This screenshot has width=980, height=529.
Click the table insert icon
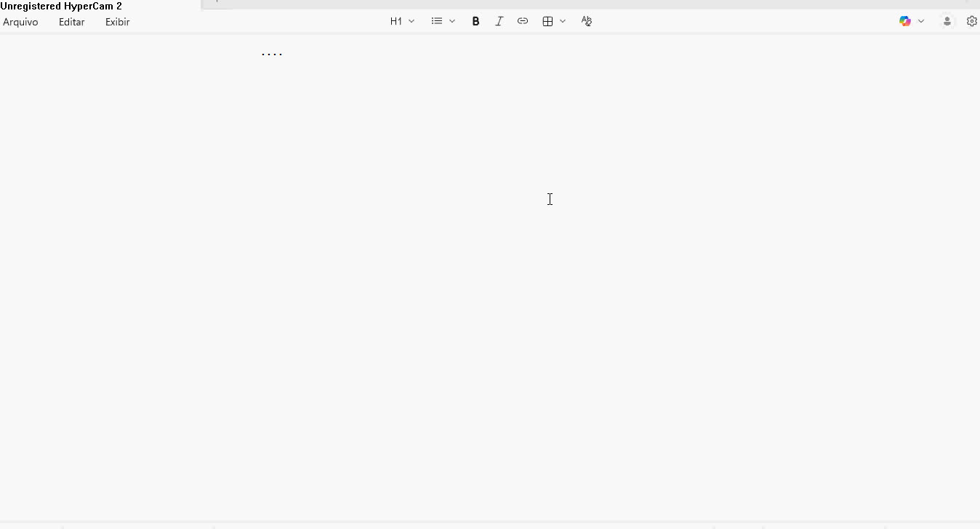(547, 21)
